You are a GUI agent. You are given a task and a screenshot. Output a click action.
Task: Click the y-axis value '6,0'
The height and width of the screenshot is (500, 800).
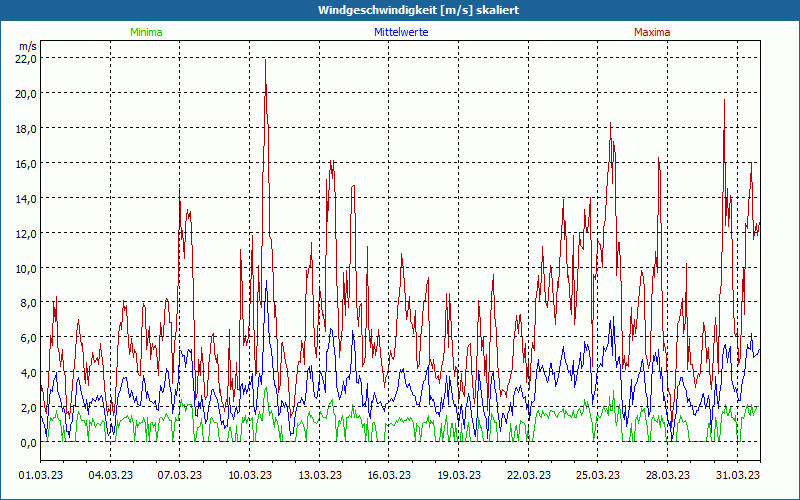click(x=29, y=338)
